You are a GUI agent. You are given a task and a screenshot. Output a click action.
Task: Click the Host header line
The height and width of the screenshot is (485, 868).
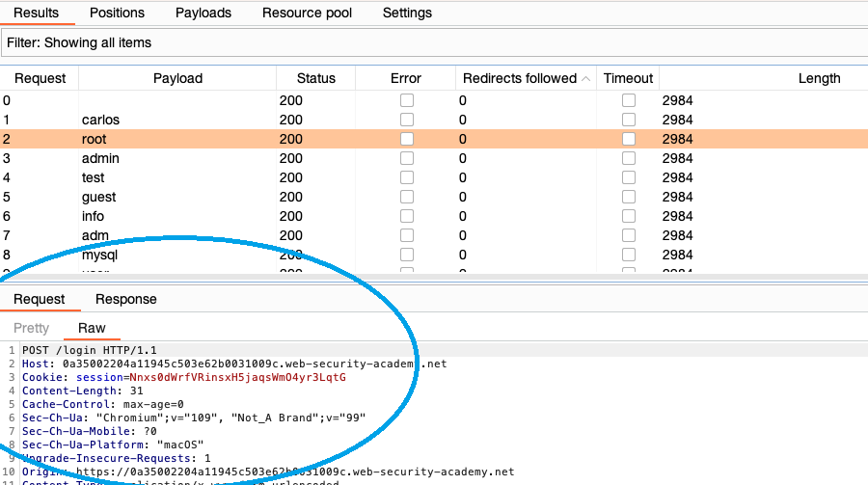point(234,364)
